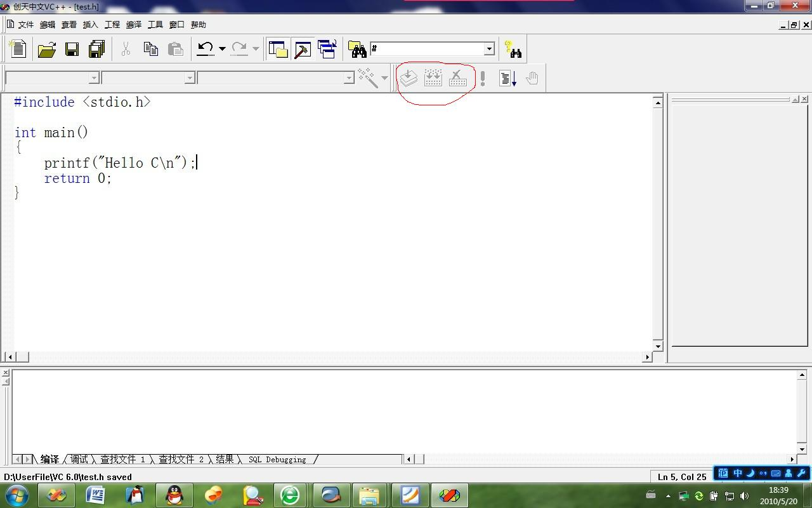The image size is (812, 508).
Task: Toggle the Output window
Action: pos(303,49)
